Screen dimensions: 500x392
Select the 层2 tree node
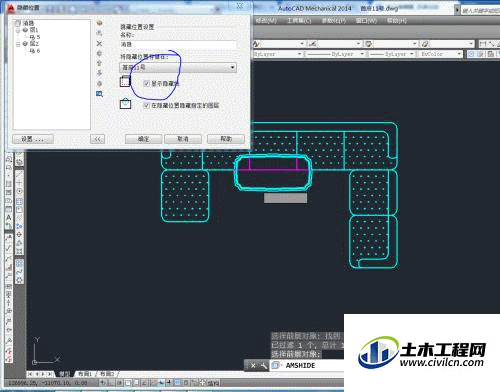click(x=34, y=44)
